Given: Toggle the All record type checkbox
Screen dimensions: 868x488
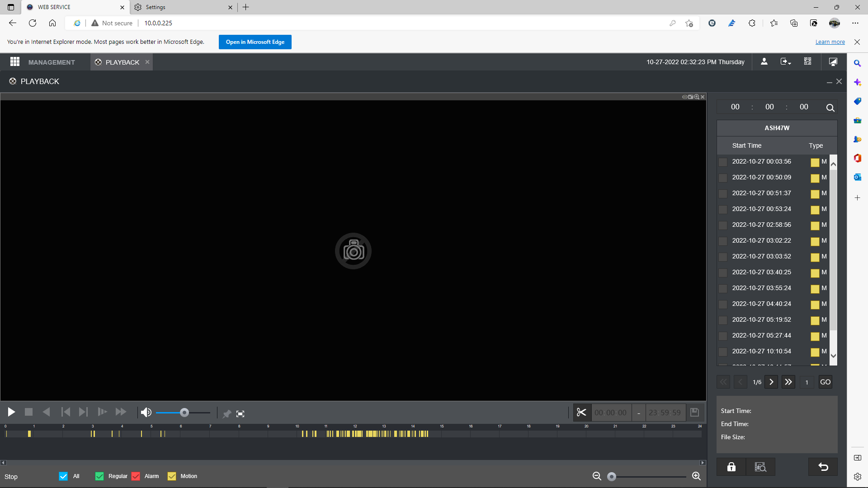Looking at the screenshot, I should (x=63, y=476).
